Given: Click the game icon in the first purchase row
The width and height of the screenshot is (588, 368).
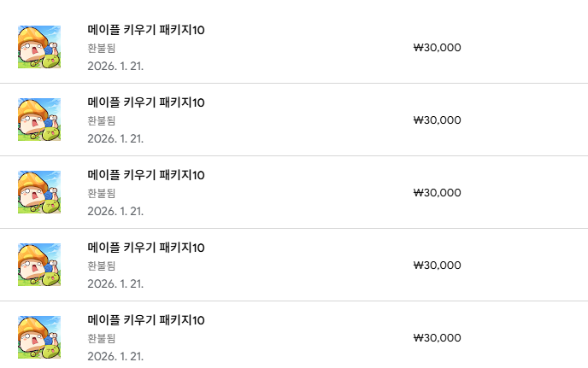Looking at the screenshot, I should click(x=39, y=47).
